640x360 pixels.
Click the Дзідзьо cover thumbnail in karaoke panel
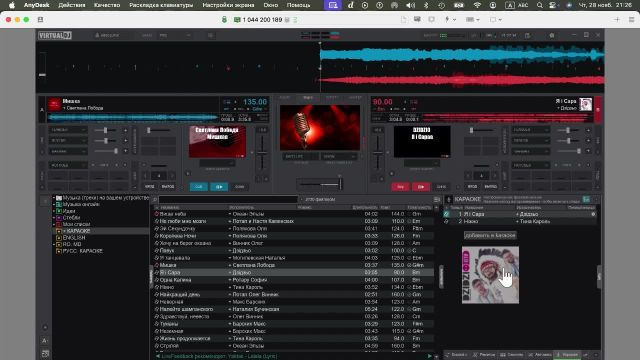(x=490, y=275)
